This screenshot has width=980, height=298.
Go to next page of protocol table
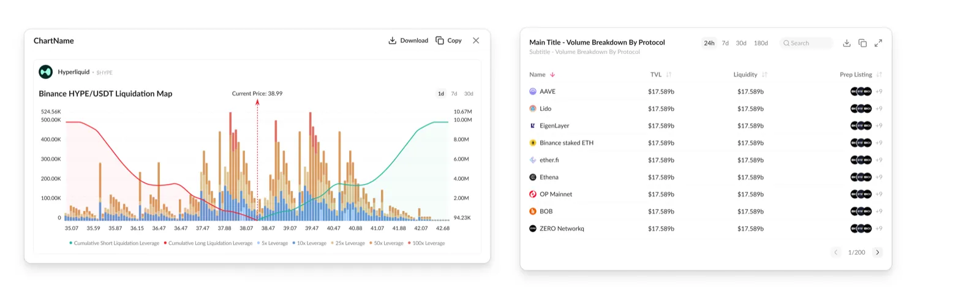[x=877, y=253]
